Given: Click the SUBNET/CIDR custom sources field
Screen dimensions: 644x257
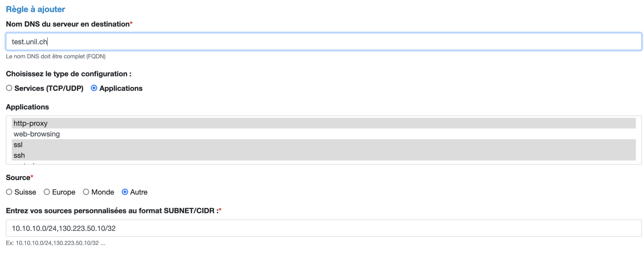Looking at the screenshot, I should (x=323, y=228).
